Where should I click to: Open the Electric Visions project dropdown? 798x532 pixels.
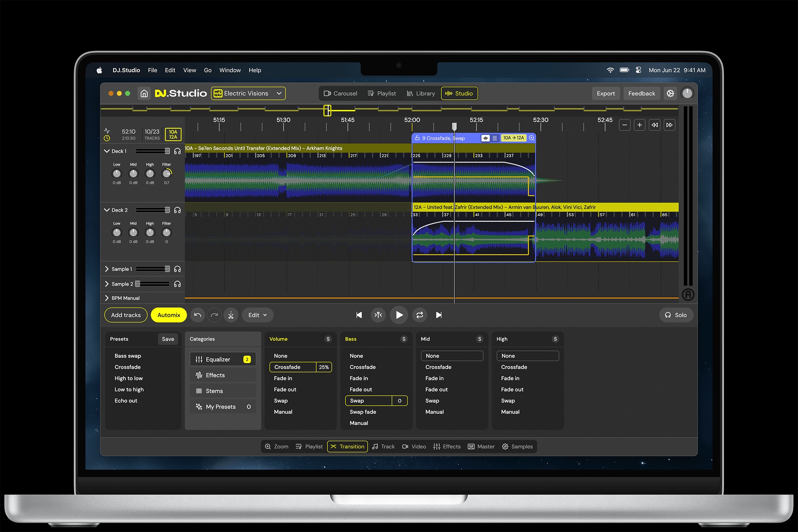248,93
